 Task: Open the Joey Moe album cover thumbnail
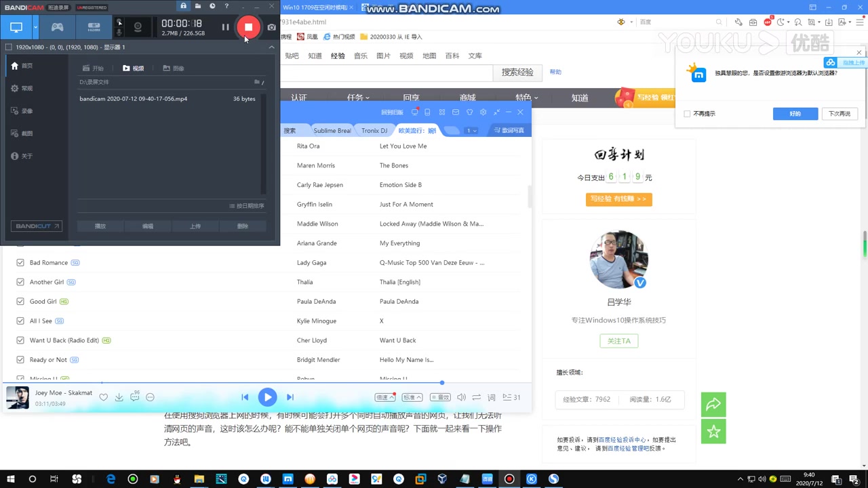(18, 398)
